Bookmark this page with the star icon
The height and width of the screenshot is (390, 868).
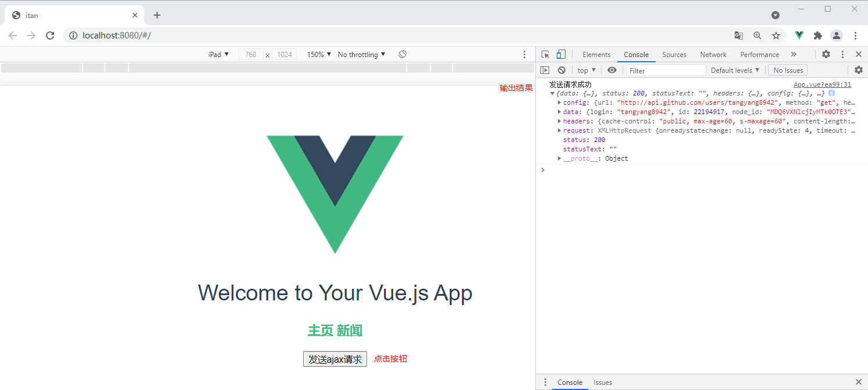[x=776, y=36]
